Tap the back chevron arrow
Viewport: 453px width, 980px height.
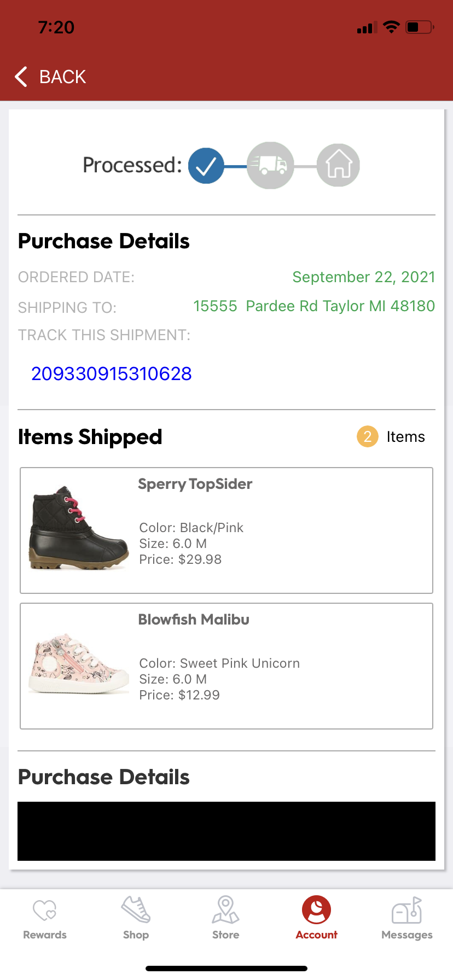(x=21, y=77)
